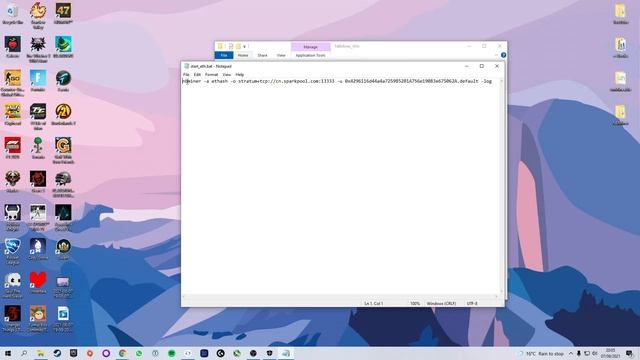
Task: Click 'Ln 1, Col 1' in status bar
Action: point(373,304)
